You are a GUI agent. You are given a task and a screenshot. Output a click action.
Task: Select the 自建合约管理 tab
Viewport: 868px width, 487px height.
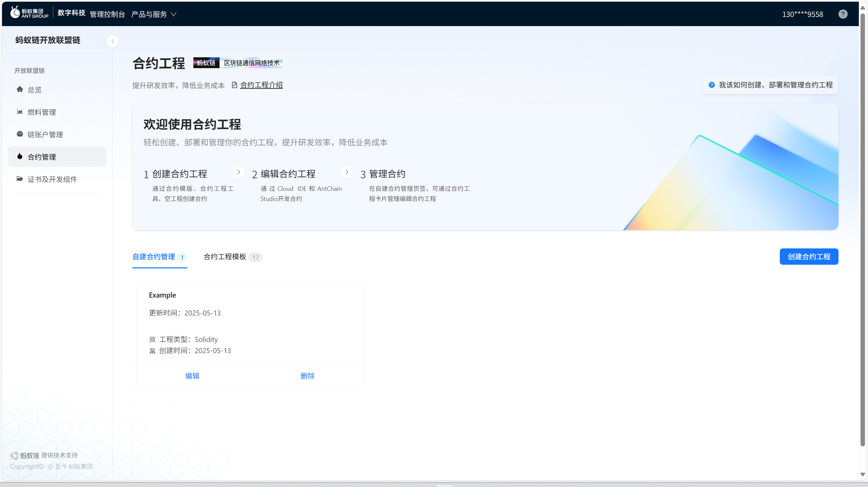pos(154,257)
